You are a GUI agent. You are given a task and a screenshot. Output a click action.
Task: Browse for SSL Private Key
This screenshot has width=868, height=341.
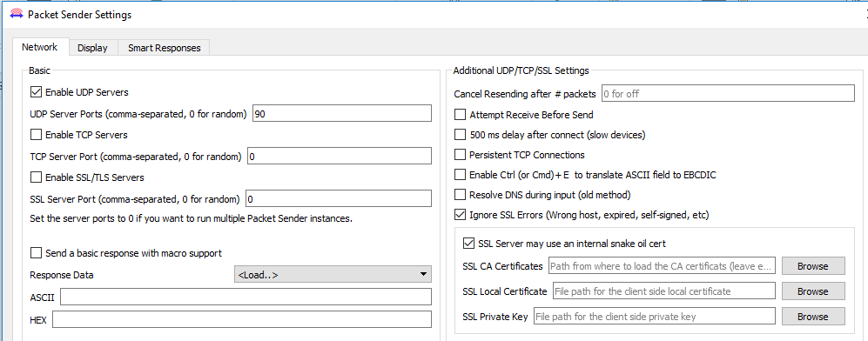coord(813,317)
